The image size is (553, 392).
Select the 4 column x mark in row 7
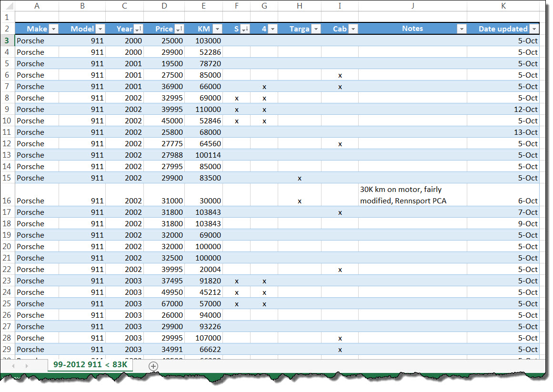click(264, 86)
